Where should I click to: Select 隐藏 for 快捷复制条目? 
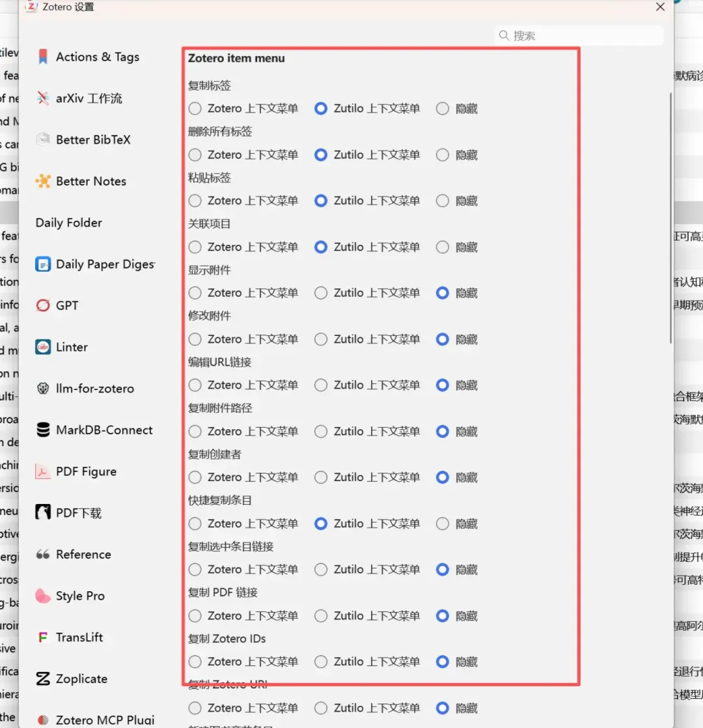point(443,524)
